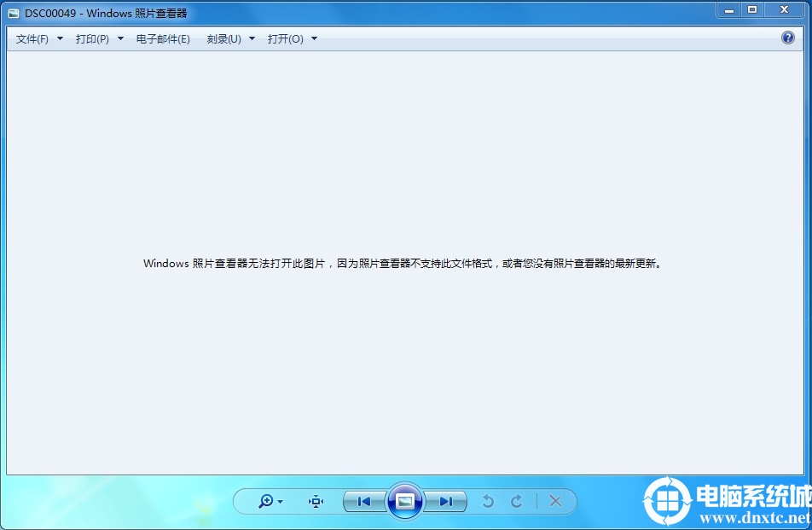Click the unsupported file format error message text
The width and height of the screenshot is (812, 530).
click(x=403, y=263)
